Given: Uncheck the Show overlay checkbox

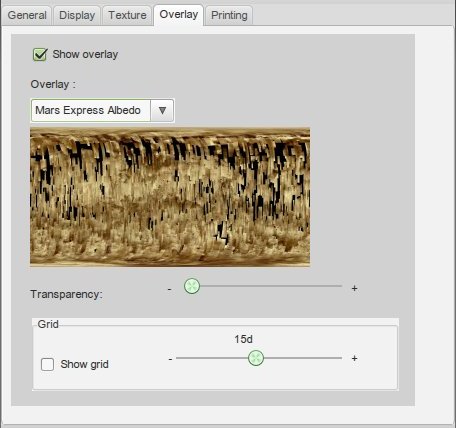Looking at the screenshot, I should coord(40,54).
